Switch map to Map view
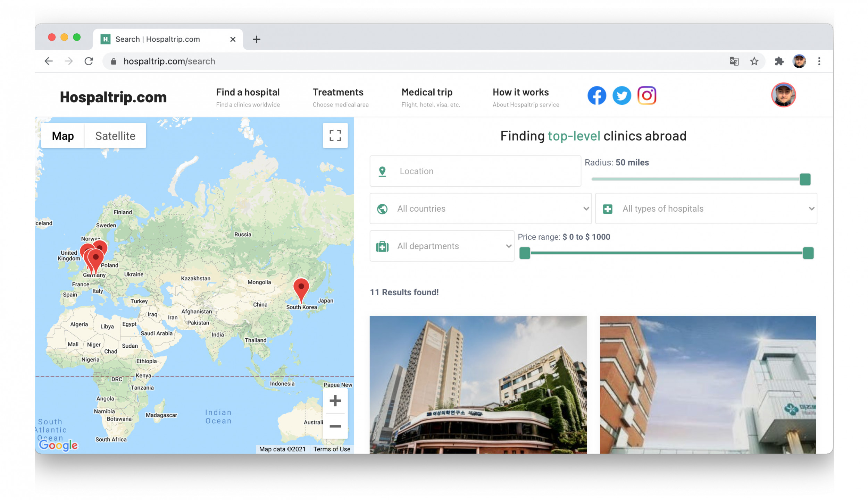 63,136
